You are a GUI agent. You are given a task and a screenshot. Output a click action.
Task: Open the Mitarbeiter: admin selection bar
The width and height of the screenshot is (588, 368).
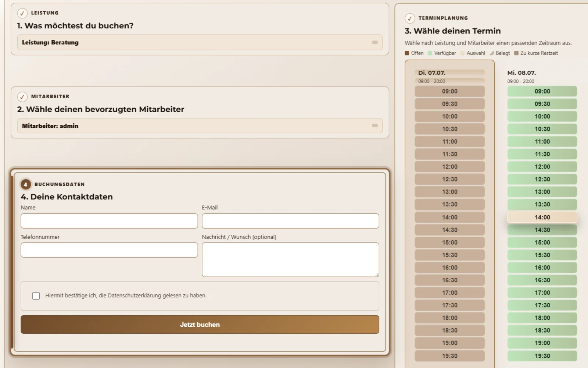pyautogui.click(x=200, y=125)
